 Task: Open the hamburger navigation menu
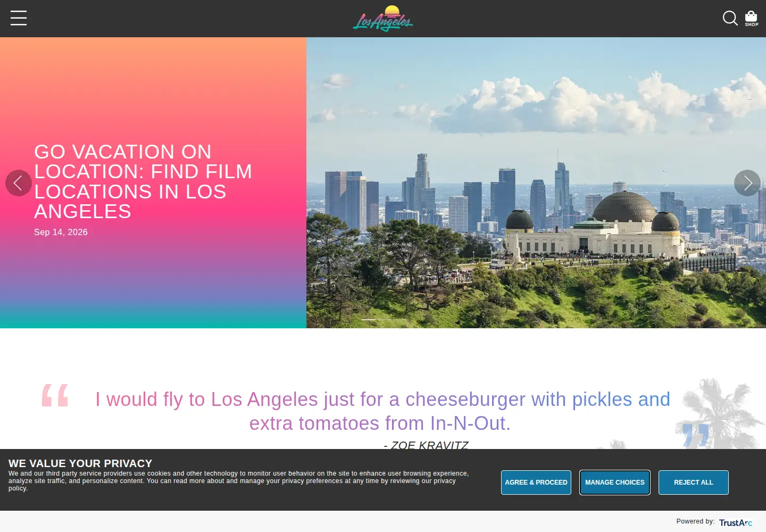(x=19, y=18)
